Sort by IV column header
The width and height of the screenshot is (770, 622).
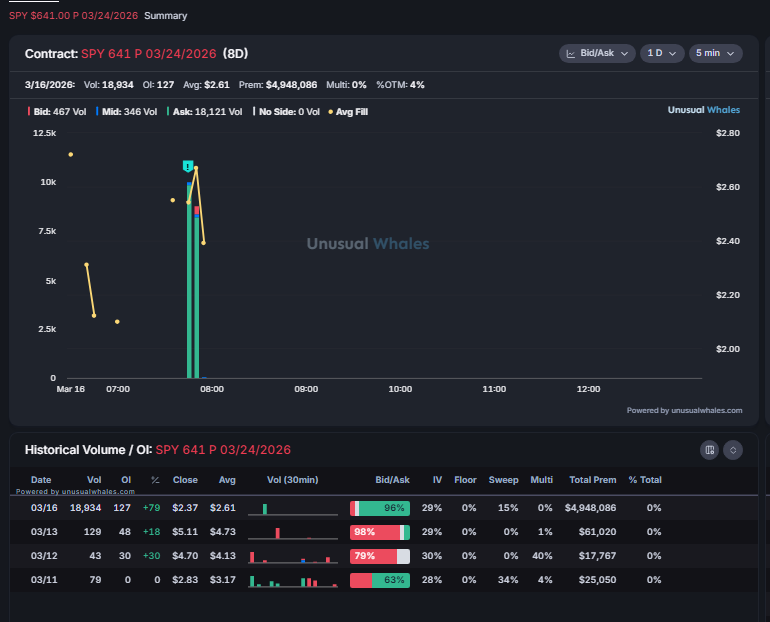[x=437, y=480]
